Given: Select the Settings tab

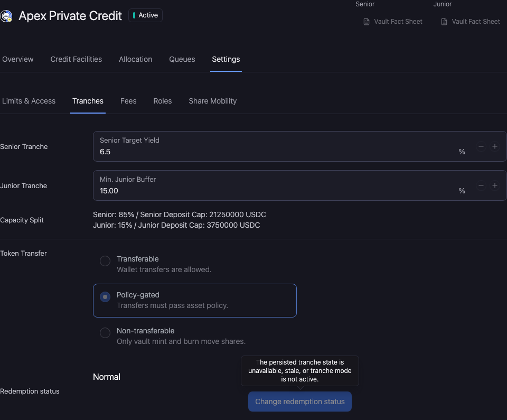Looking at the screenshot, I should tap(226, 59).
